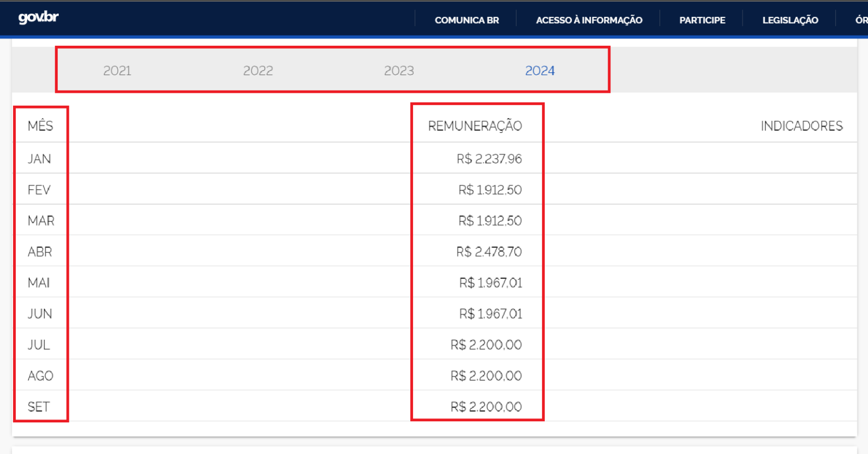This screenshot has width=868, height=454.
Task: Select the PARTICIPE menu item
Action: (x=702, y=20)
